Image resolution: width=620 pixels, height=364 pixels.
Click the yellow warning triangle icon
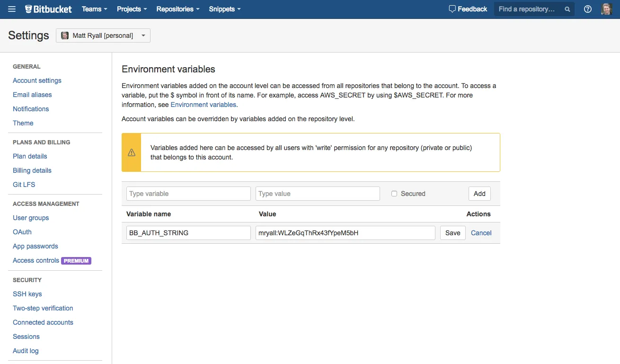point(132,152)
